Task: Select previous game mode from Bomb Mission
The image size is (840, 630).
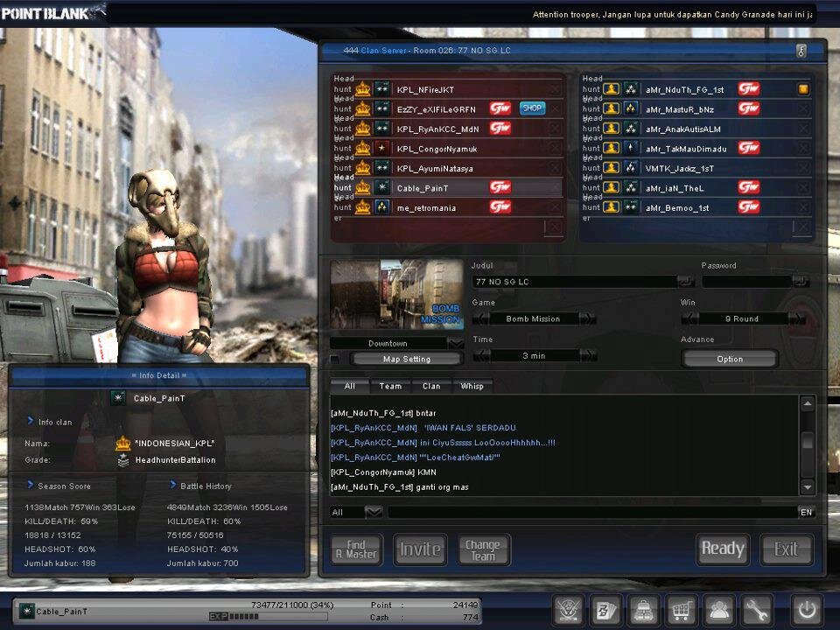Action: click(481, 318)
